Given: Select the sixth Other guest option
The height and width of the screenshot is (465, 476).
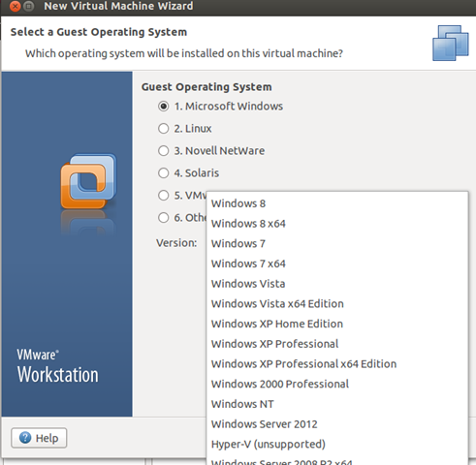Looking at the screenshot, I should pyautogui.click(x=164, y=218).
